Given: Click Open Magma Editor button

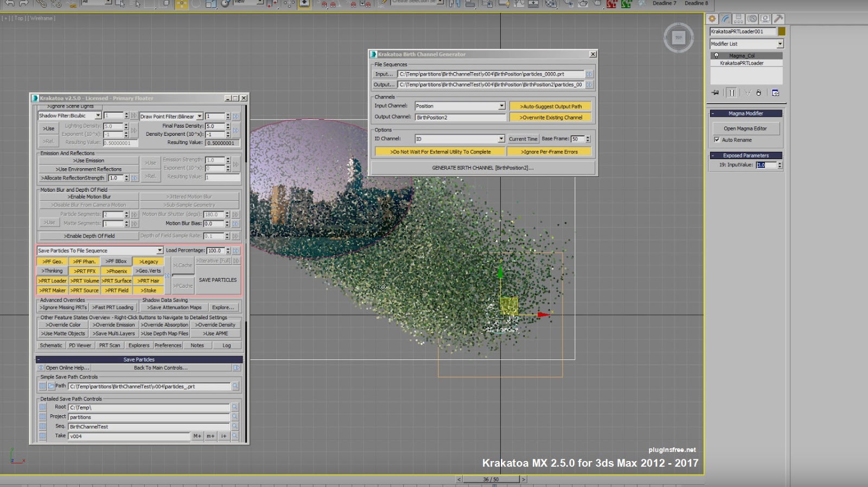Looking at the screenshot, I should 745,129.
